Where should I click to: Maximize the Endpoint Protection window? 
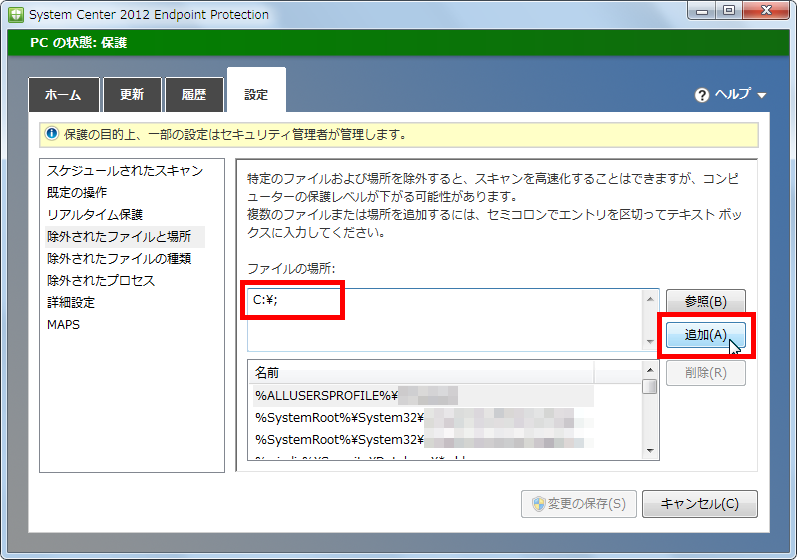click(x=729, y=11)
